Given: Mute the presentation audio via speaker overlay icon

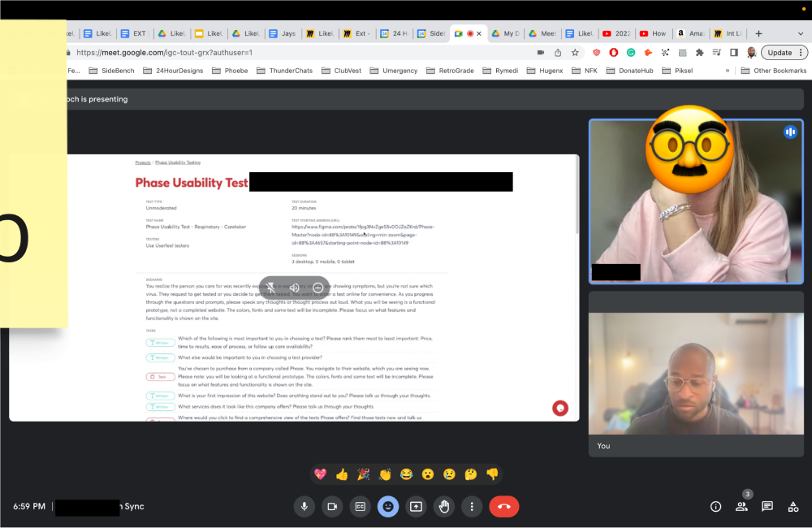Looking at the screenshot, I should click(294, 288).
